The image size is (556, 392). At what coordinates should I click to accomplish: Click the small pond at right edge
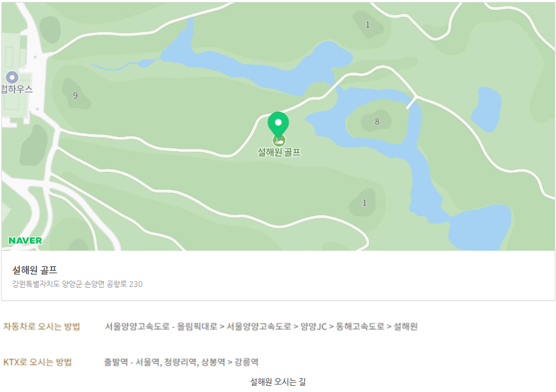487,109
